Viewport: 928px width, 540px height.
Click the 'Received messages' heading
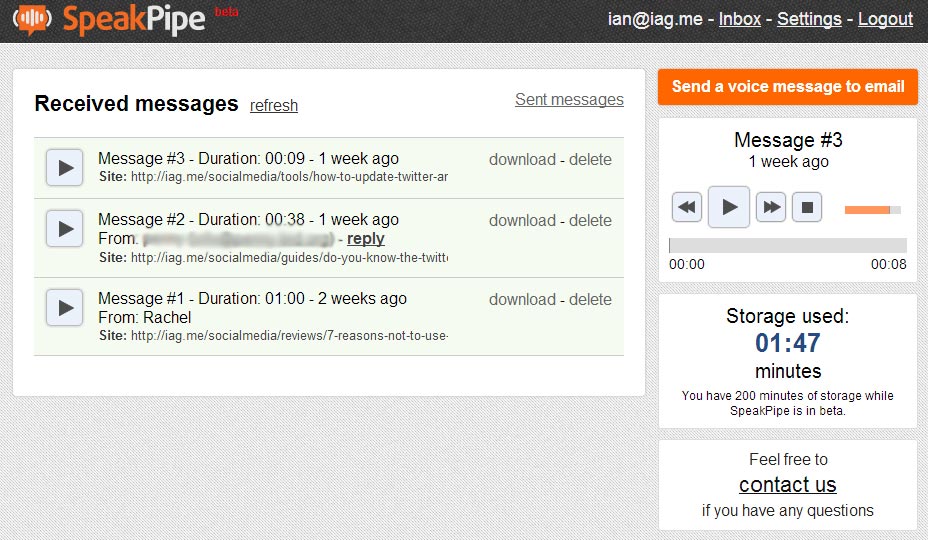pyautogui.click(x=136, y=104)
